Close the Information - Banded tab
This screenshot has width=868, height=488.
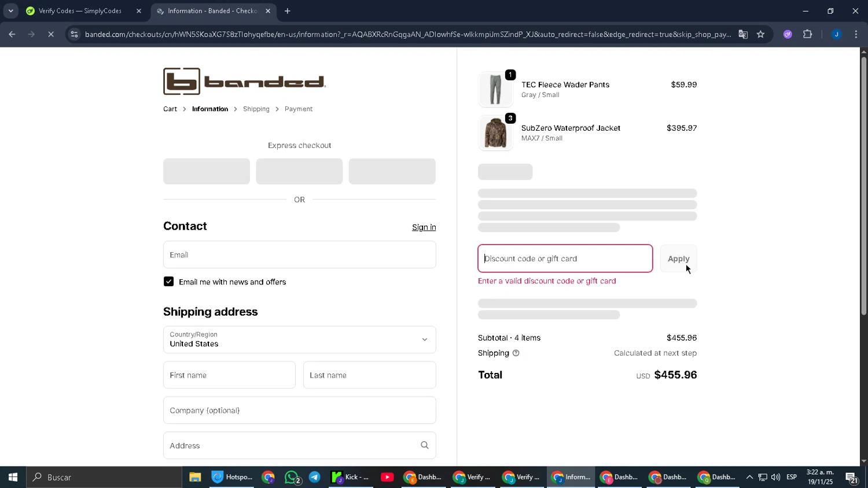[x=268, y=11]
